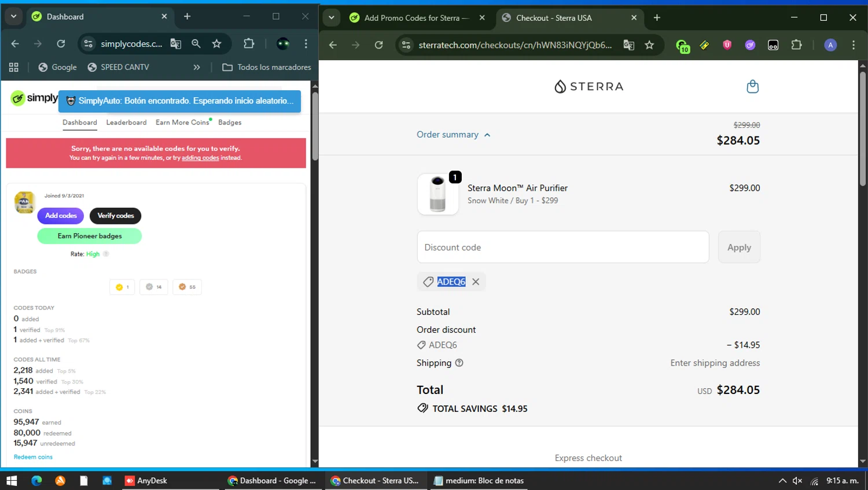Show hidden tray icons chevron
Viewport: 868px width, 490px height.
point(782,481)
